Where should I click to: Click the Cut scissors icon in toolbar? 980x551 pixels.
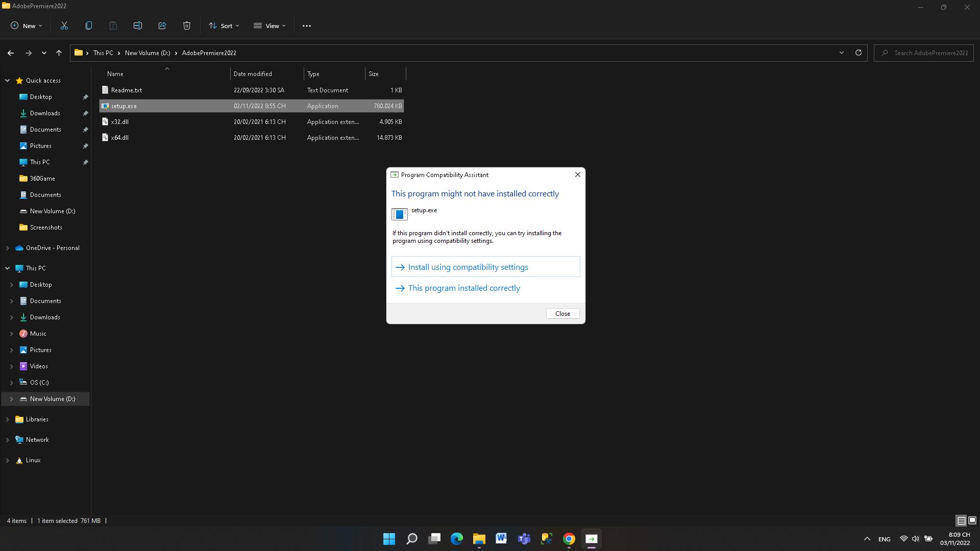click(x=64, y=26)
